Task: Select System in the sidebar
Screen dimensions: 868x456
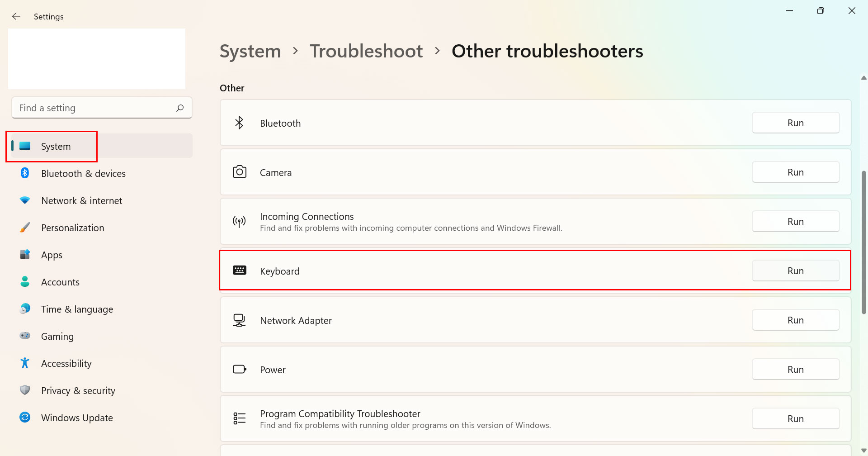Action: point(56,146)
